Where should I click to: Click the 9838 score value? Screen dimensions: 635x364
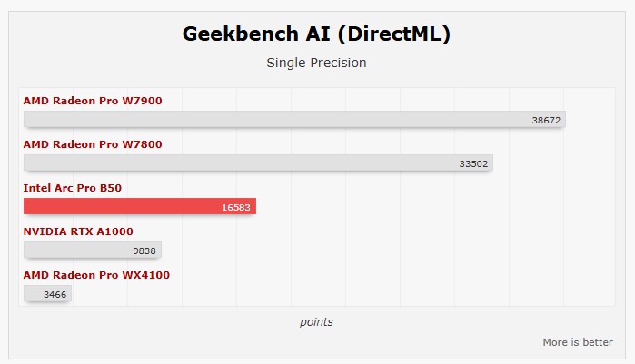144,251
